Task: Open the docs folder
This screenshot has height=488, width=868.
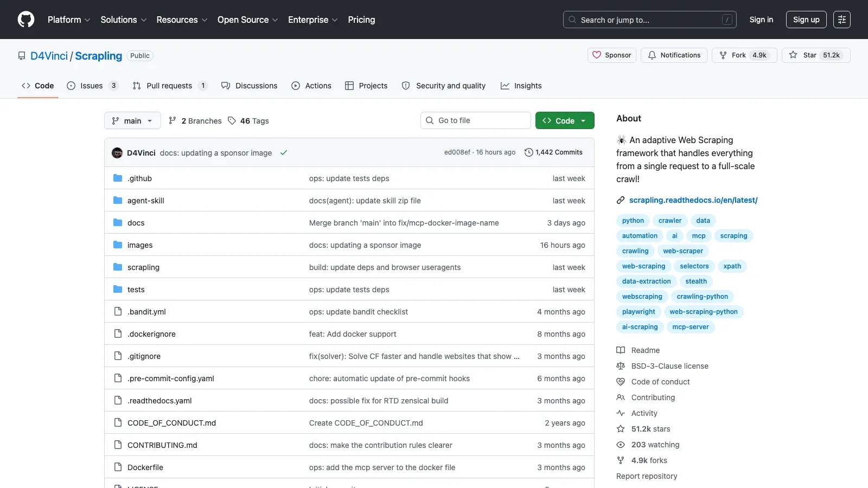Action: (x=136, y=223)
